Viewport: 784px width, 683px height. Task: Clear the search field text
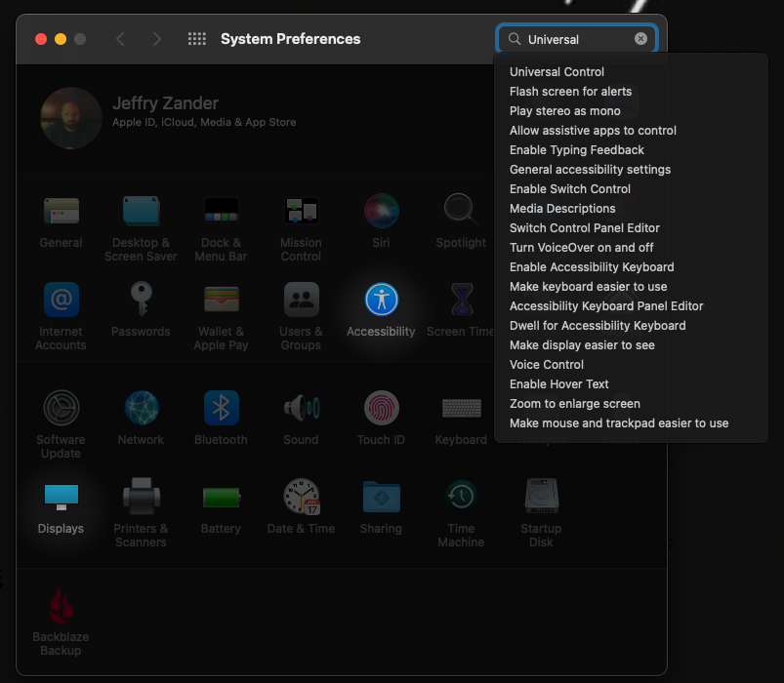[641, 39]
